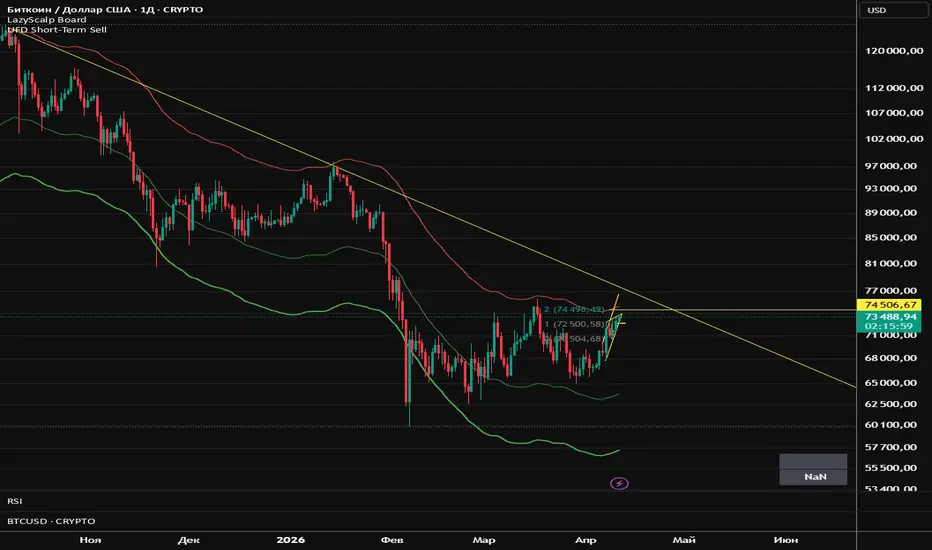Click the NaN table cell
Screen dimensions: 932x550
click(x=814, y=477)
